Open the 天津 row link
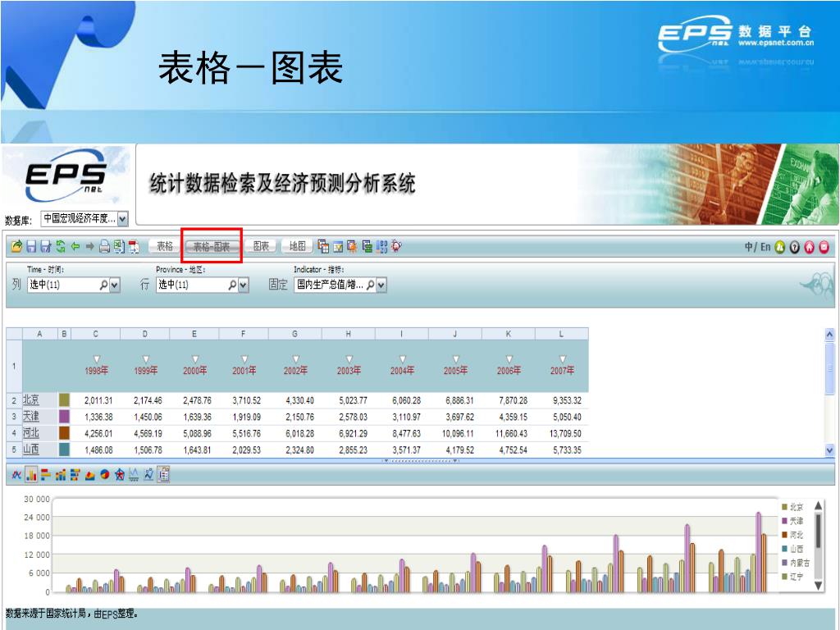This screenshot has width=840, height=630. pyautogui.click(x=31, y=416)
